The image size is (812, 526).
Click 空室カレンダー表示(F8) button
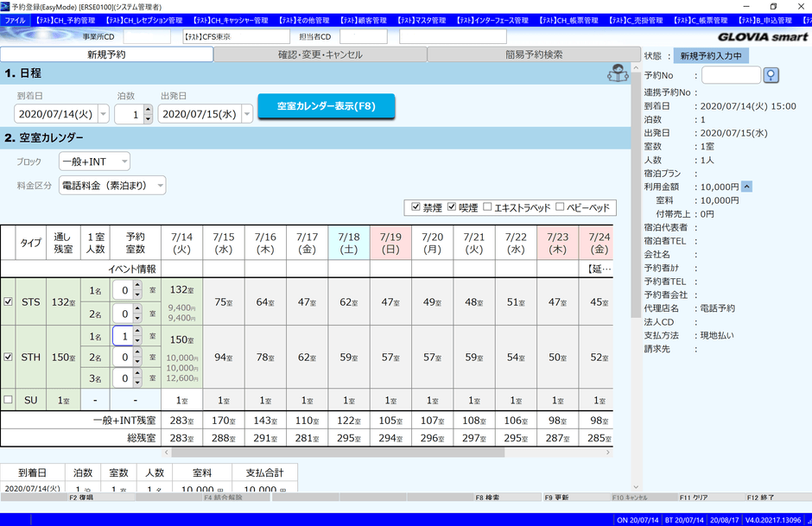pos(326,106)
